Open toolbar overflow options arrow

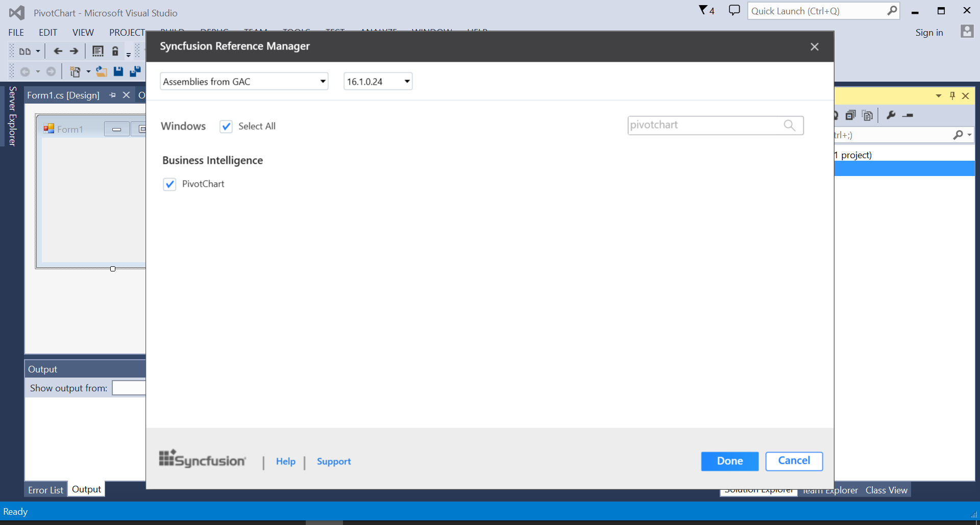[129, 54]
